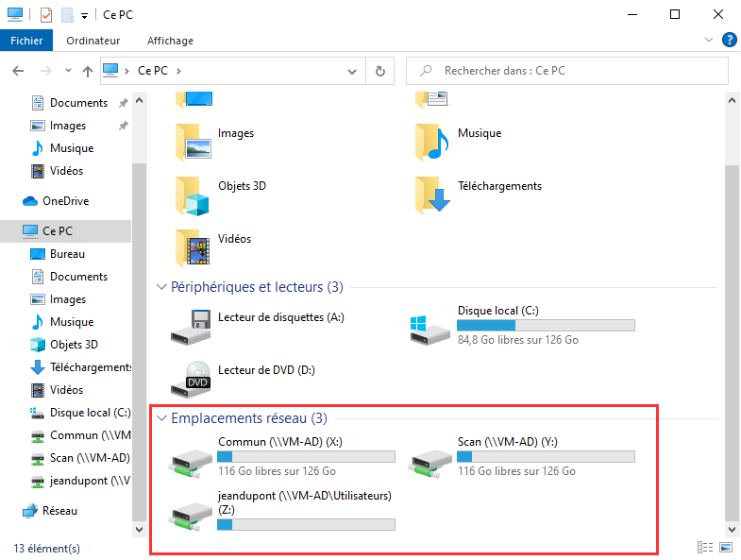This screenshot has height=560, width=741.
Task: Expand the ribbon with the chevron
Action: click(710, 41)
